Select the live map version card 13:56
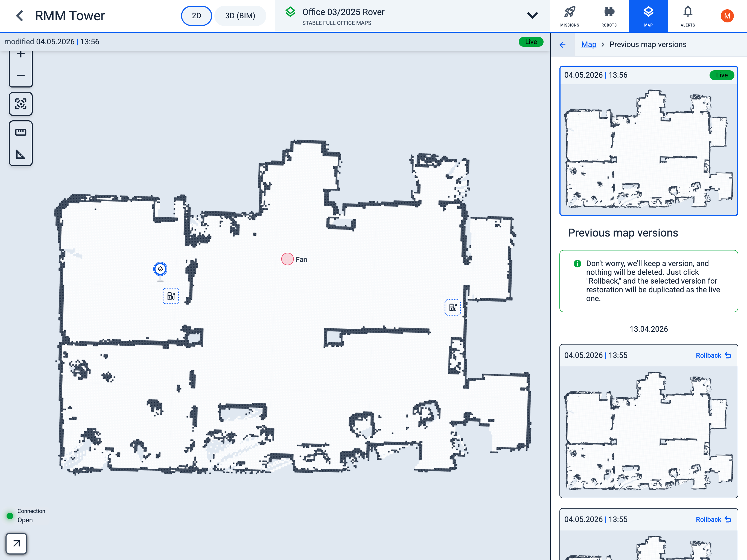The image size is (747, 560). tap(648, 141)
